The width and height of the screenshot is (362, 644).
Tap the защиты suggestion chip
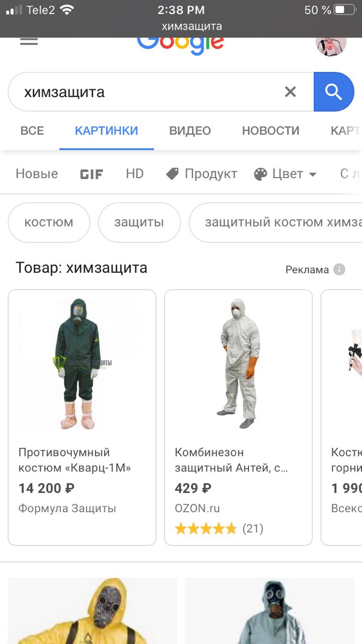click(x=139, y=222)
